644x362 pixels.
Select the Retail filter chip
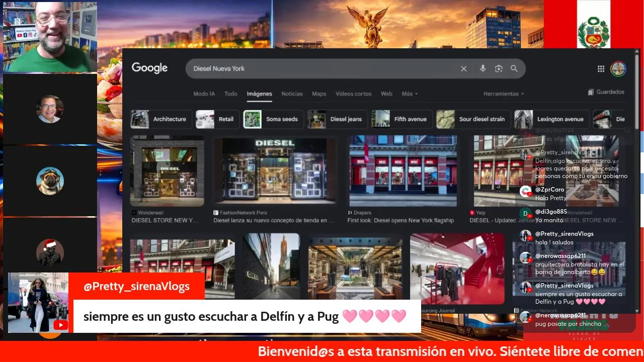click(x=217, y=119)
